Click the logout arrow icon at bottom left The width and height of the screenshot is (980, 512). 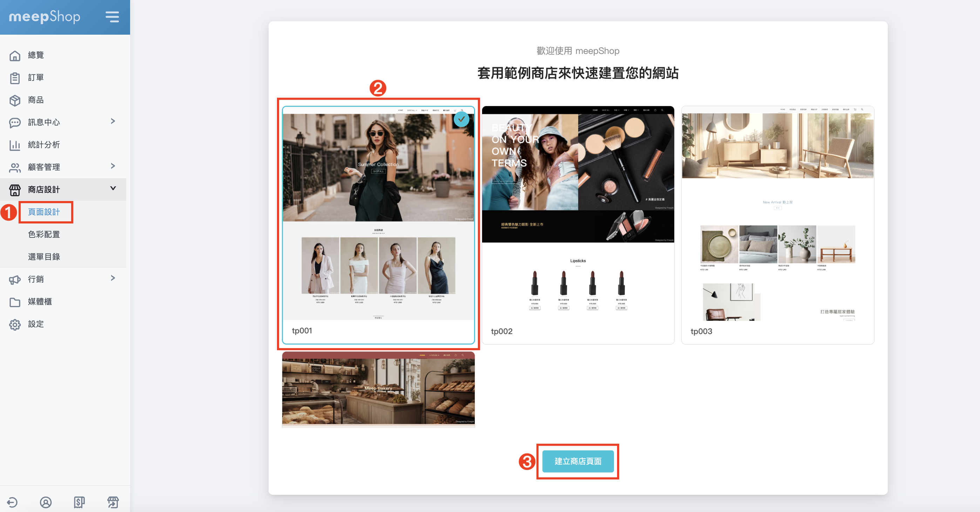point(12,502)
